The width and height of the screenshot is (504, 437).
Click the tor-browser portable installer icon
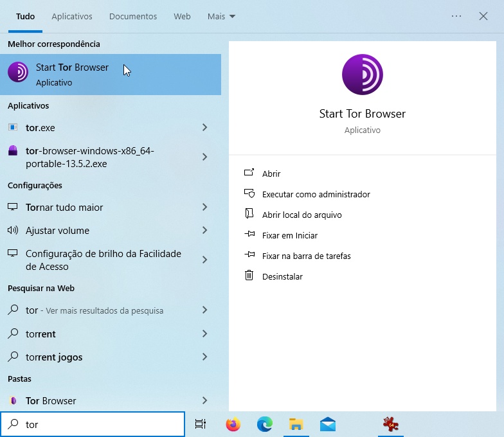(13, 150)
